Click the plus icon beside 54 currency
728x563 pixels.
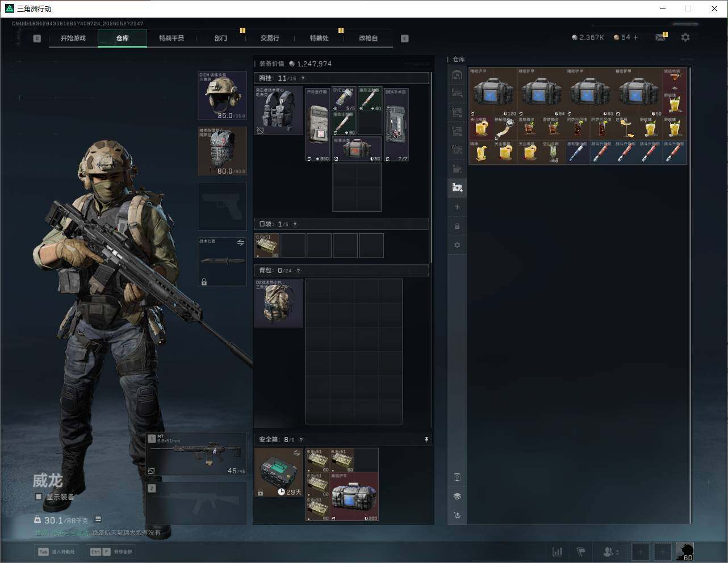[636, 37]
